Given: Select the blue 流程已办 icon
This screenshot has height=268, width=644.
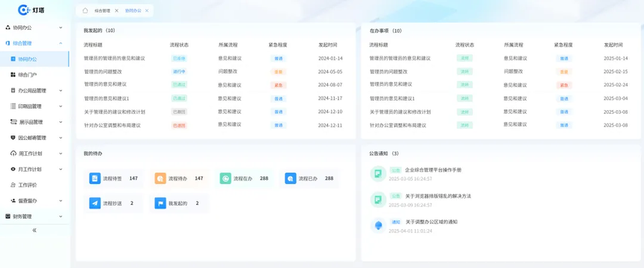Looking at the screenshot, I should point(291,178).
